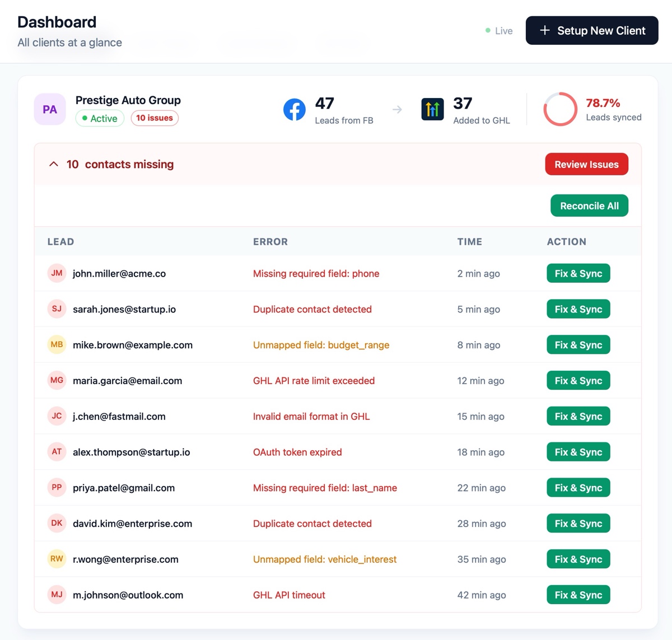Fix & Sync the OAuth token expired row
672x640 pixels.
tap(578, 452)
